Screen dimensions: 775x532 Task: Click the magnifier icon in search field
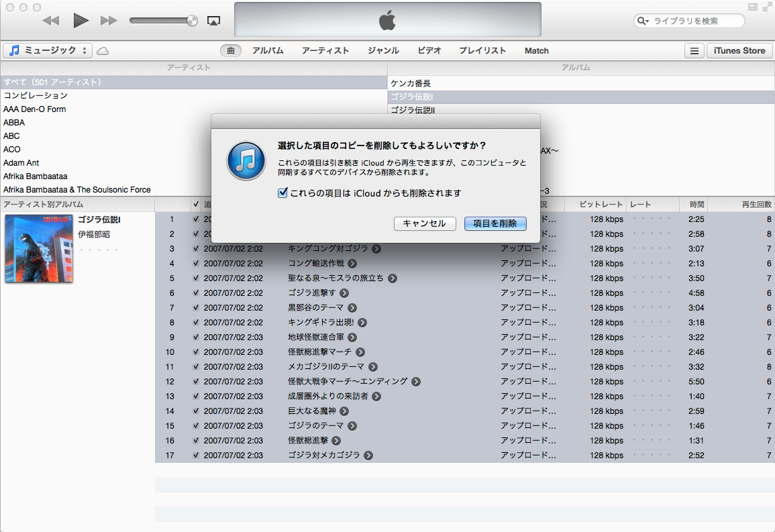click(x=643, y=21)
